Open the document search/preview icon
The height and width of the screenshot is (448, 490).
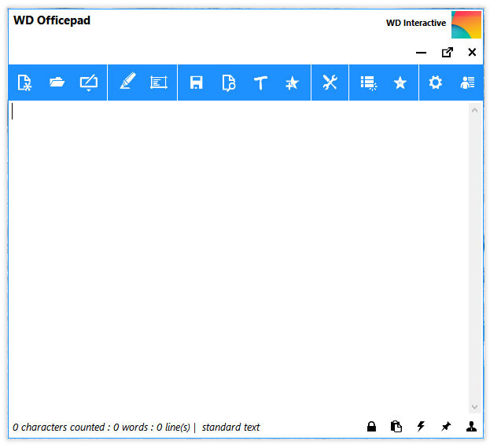coord(229,83)
